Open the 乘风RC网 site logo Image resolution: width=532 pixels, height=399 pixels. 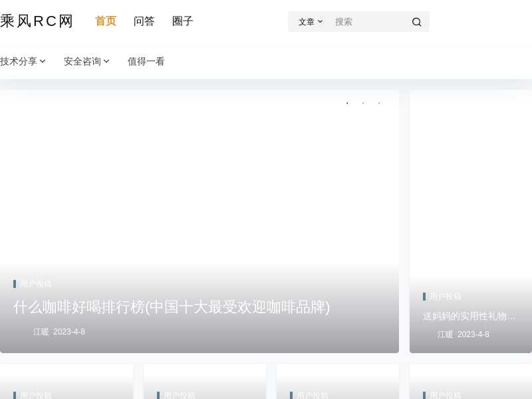coord(37,21)
